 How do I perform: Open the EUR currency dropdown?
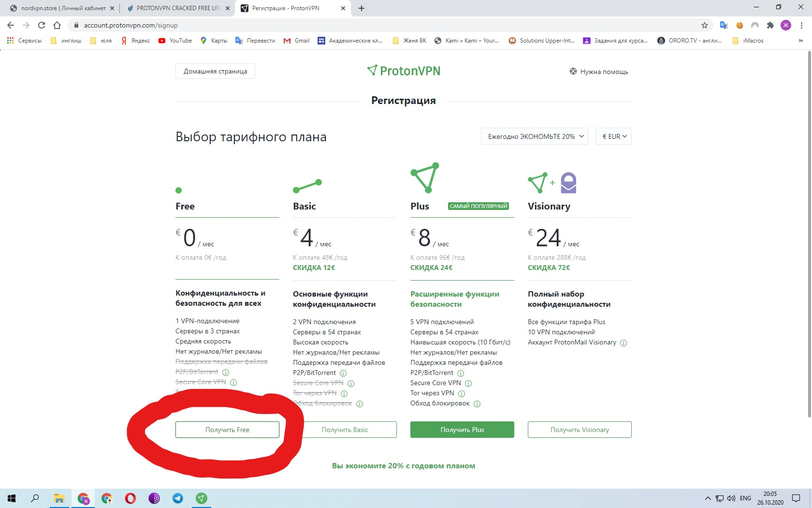614,136
